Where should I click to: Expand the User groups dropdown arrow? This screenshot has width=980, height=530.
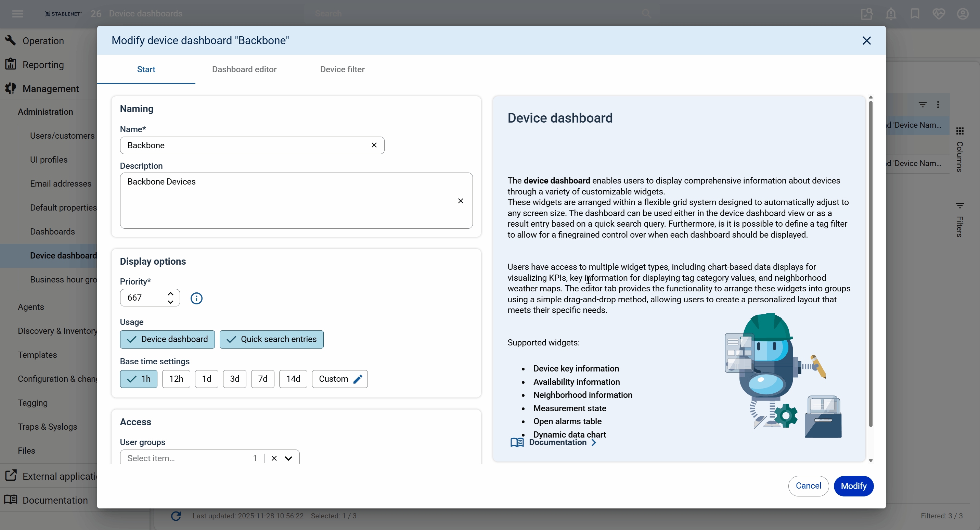[288, 458]
